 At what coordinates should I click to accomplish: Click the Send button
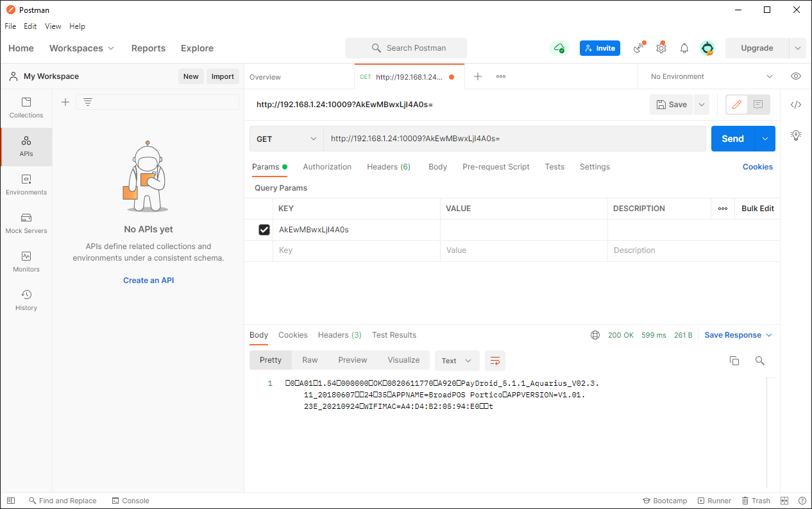732,139
